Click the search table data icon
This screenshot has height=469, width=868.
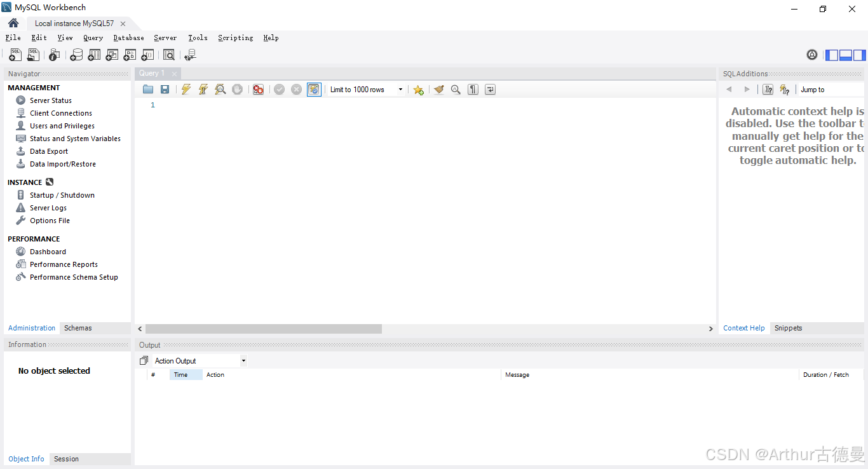click(169, 55)
